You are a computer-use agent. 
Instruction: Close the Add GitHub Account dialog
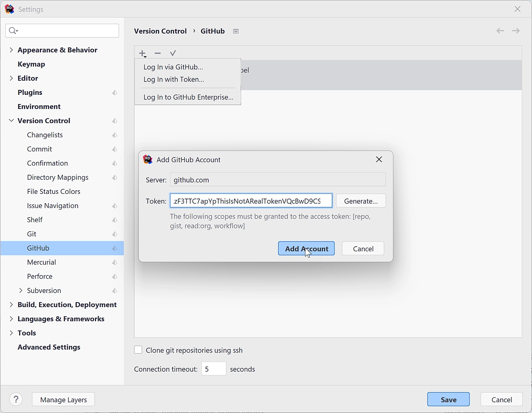coord(379,159)
